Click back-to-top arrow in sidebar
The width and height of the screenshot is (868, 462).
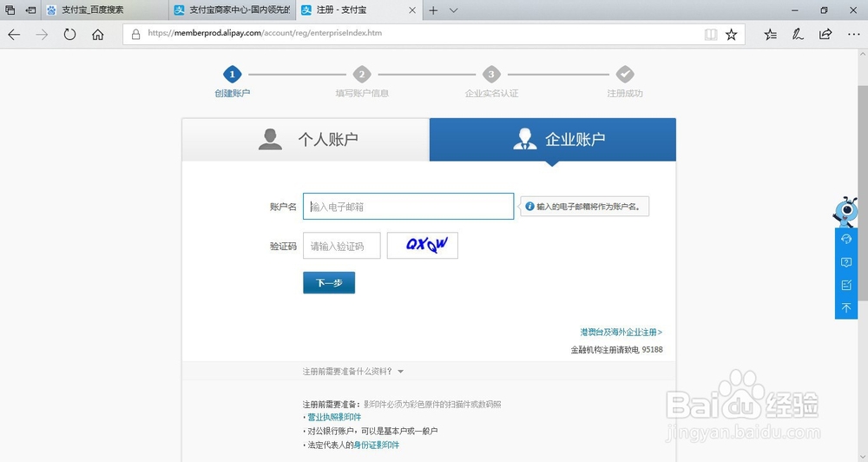(845, 307)
